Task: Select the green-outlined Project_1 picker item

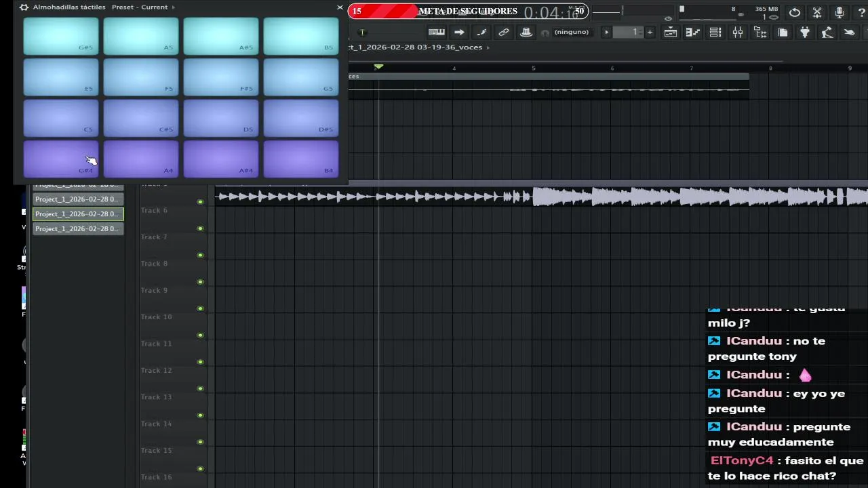Action: [78, 214]
